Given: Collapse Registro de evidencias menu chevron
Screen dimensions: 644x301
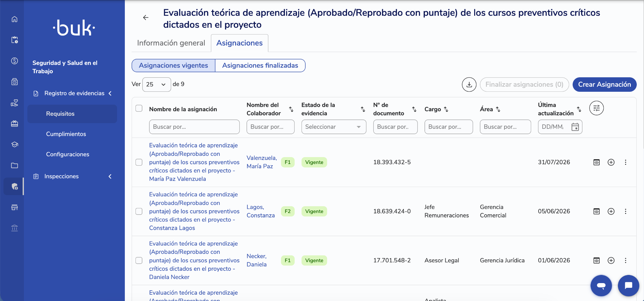Looking at the screenshot, I should (x=110, y=93).
